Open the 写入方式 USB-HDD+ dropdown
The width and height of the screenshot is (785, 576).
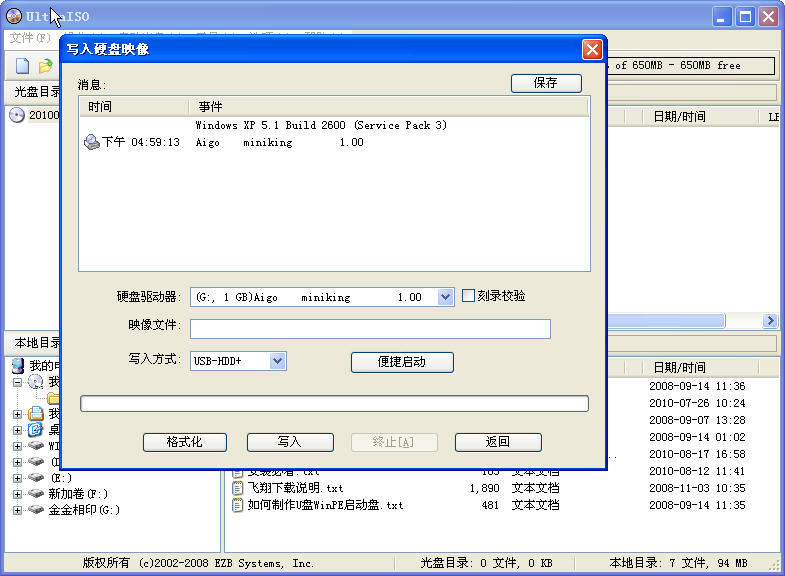point(278,361)
